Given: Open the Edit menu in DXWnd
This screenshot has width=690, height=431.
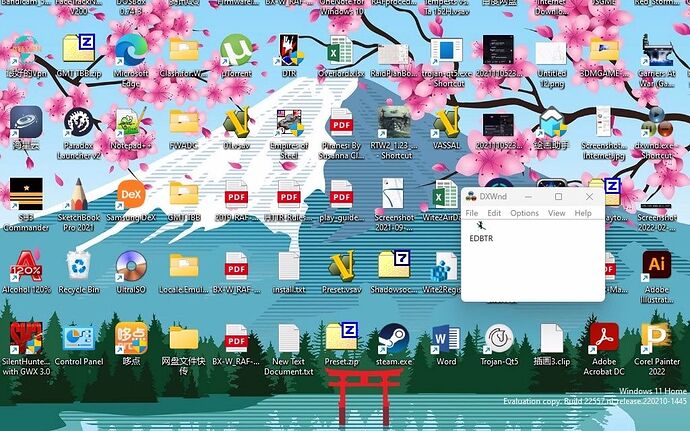Looking at the screenshot, I should pyautogui.click(x=494, y=213).
